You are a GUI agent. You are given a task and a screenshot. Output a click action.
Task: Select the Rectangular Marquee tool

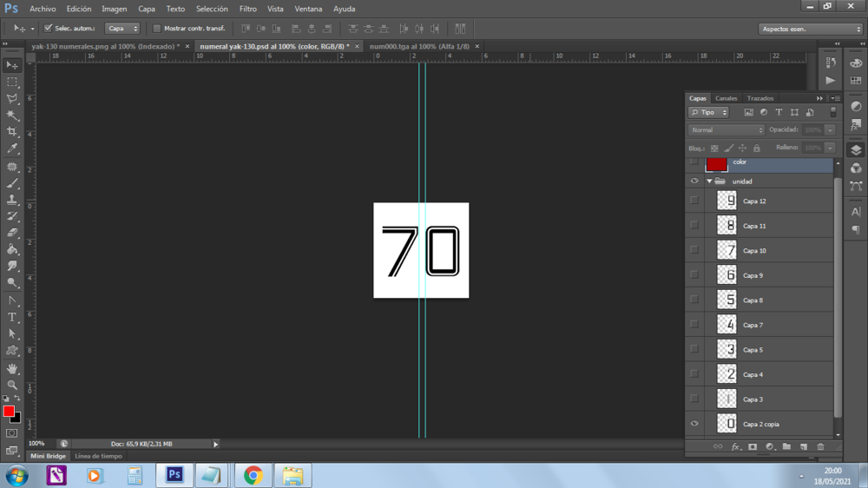[12, 82]
